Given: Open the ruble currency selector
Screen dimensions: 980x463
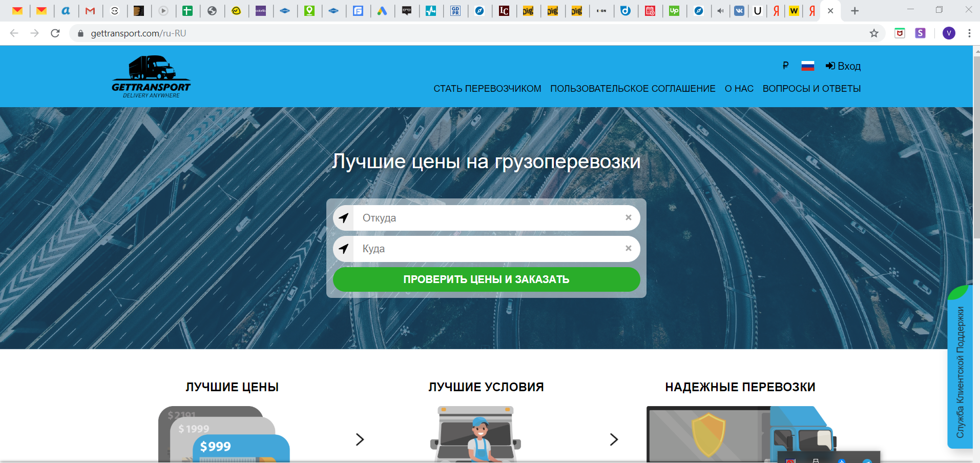Looking at the screenshot, I should point(785,66).
